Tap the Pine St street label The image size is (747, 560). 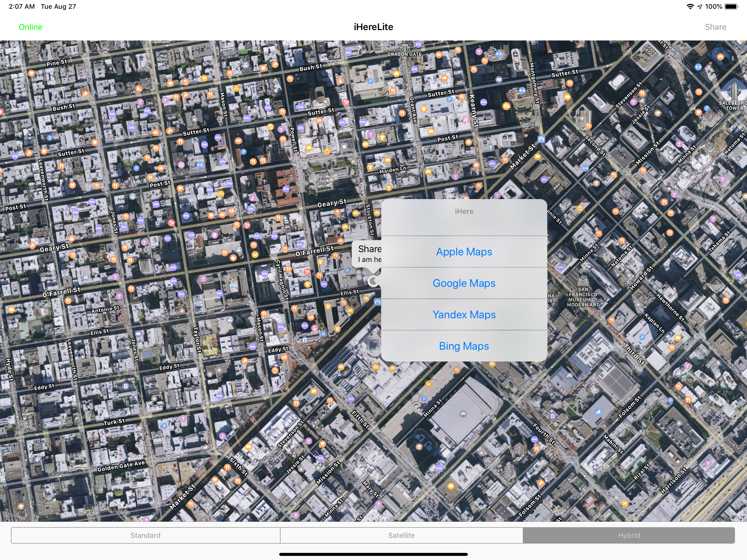pos(57,63)
